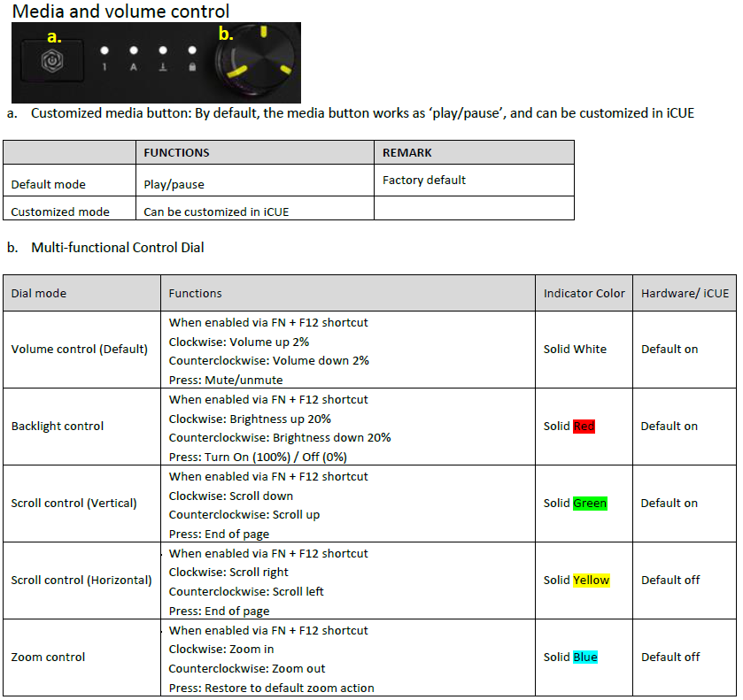The width and height of the screenshot is (743, 700).
Task: Click 'Press: Turn On (100%) / Off (0%)'
Action: (258, 457)
